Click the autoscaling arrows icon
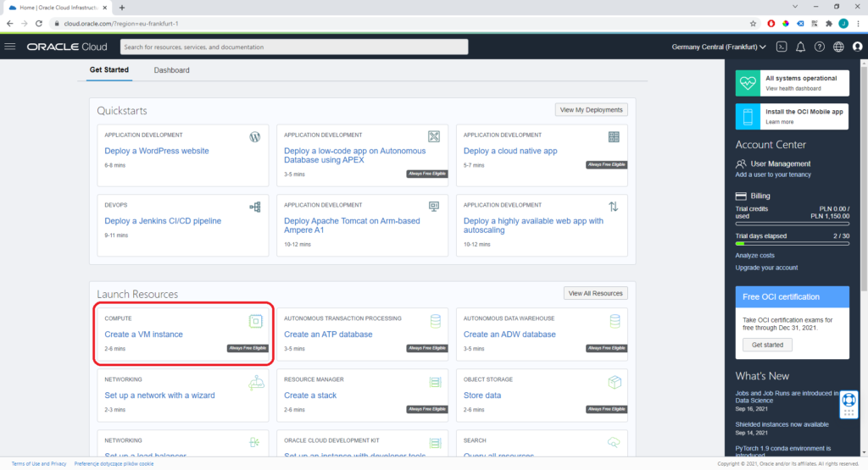This screenshot has height=470, width=868. tap(614, 207)
